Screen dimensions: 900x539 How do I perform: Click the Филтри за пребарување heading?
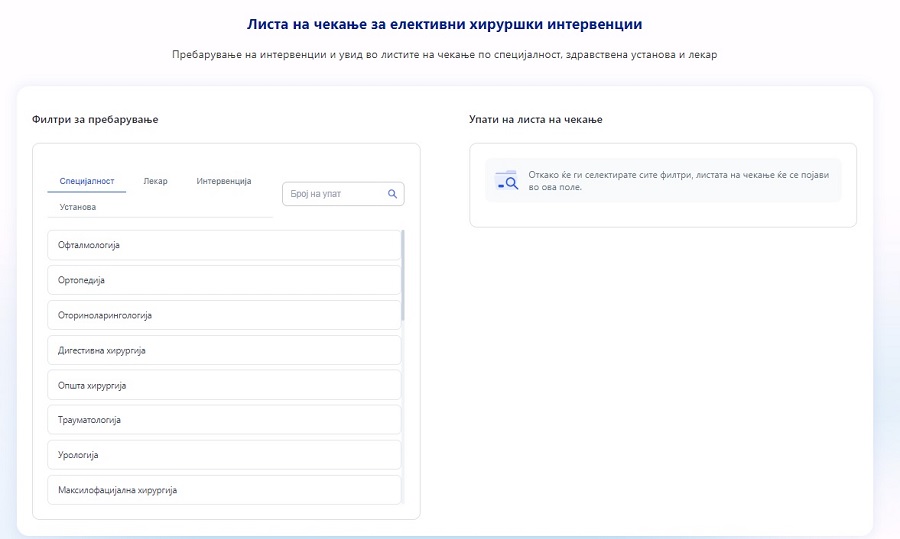[x=95, y=120]
